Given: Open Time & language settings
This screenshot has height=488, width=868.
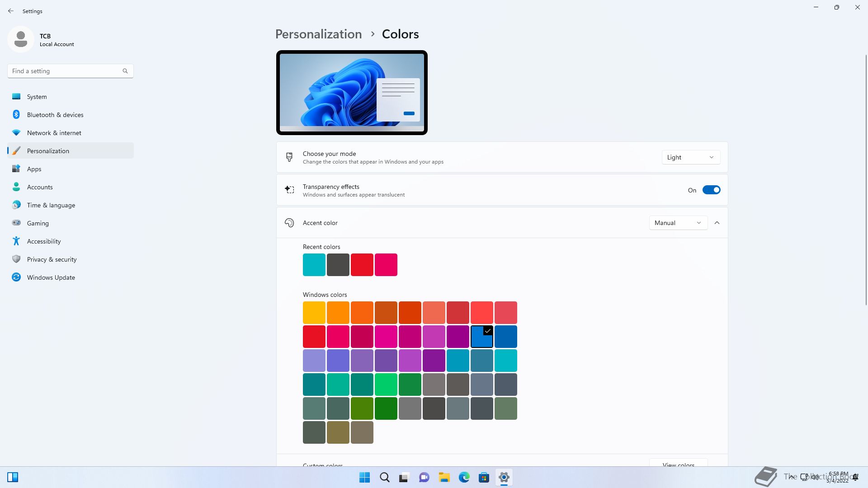Looking at the screenshot, I should point(71,205).
